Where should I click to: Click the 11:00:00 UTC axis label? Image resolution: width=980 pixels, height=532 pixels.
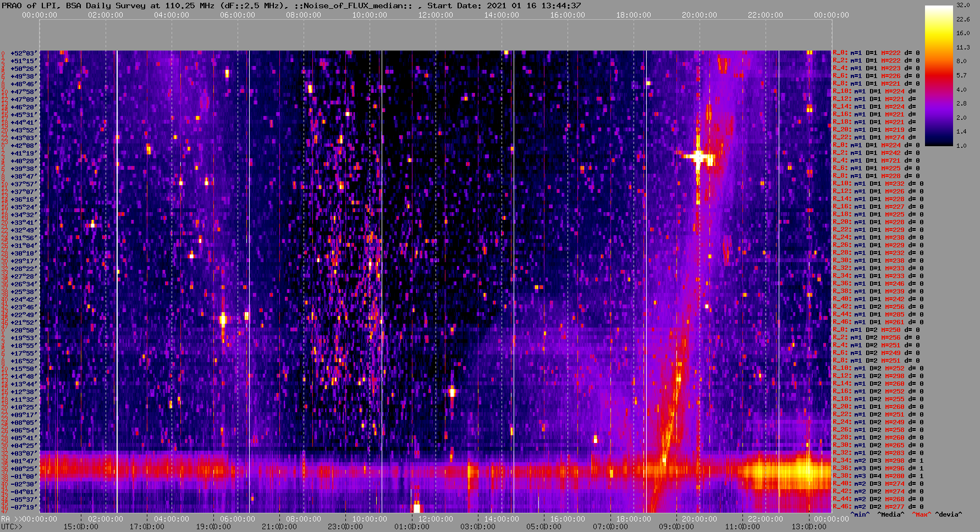click(x=742, y=527)
